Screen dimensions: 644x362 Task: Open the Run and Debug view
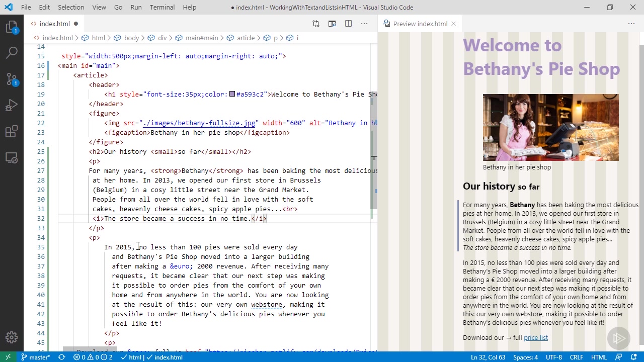(12, 106)
